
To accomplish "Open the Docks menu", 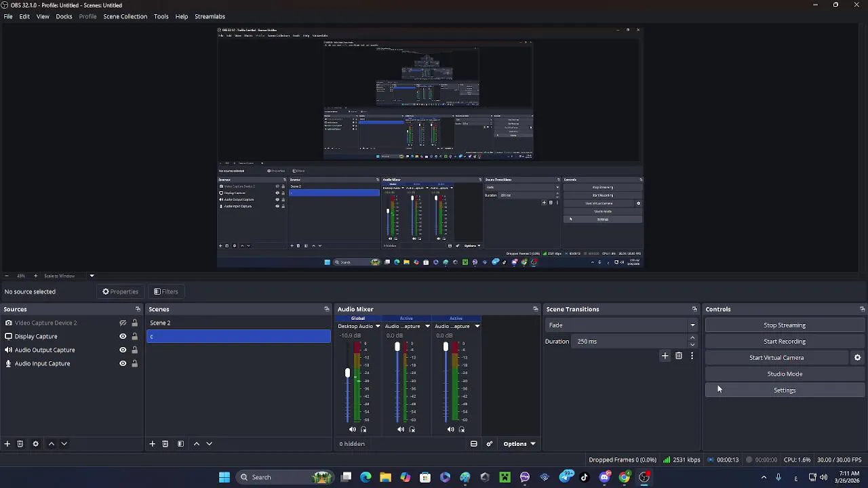I will coord(64,16).
